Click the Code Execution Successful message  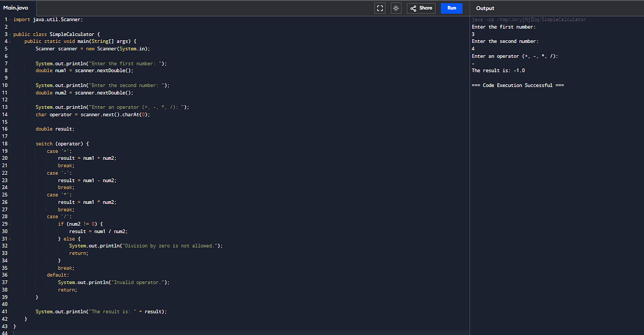518,85
